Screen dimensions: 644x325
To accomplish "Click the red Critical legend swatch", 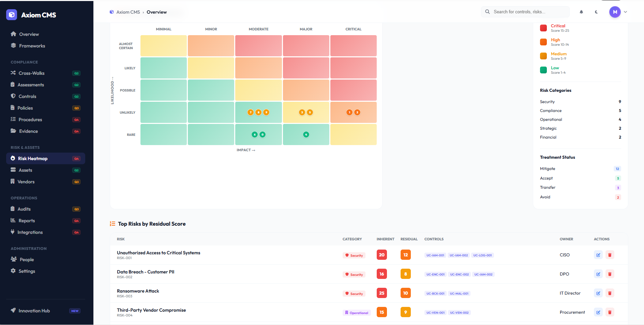I will click(x=543, y=28).
